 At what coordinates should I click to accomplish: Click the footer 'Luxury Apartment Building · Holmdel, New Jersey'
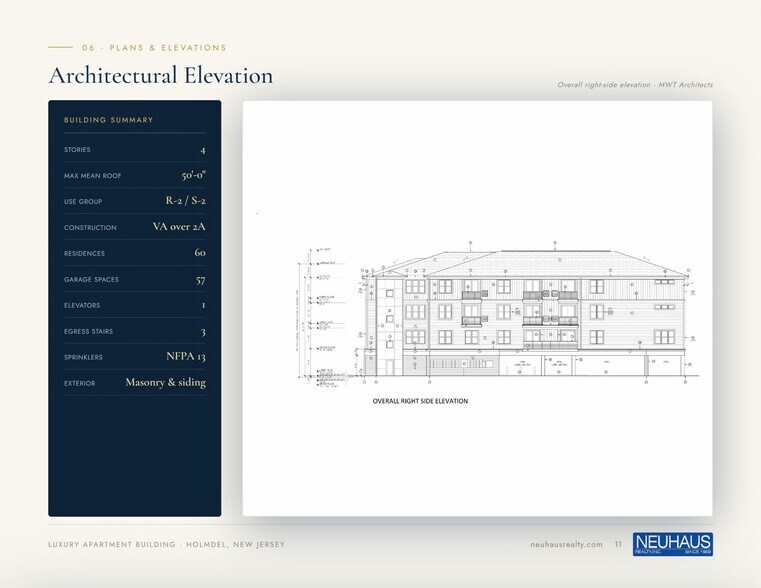(166, 544)
